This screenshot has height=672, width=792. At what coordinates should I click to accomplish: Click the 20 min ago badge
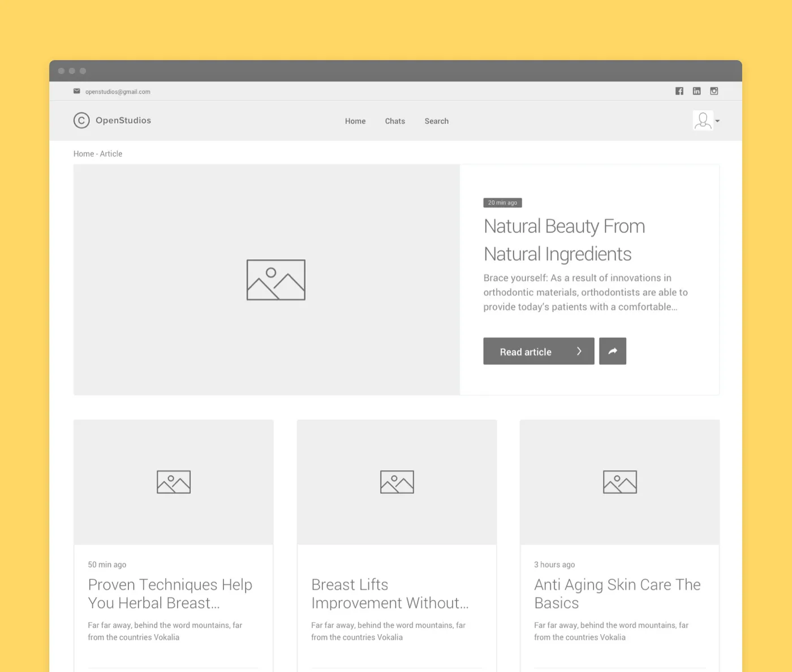click(502, 203)
